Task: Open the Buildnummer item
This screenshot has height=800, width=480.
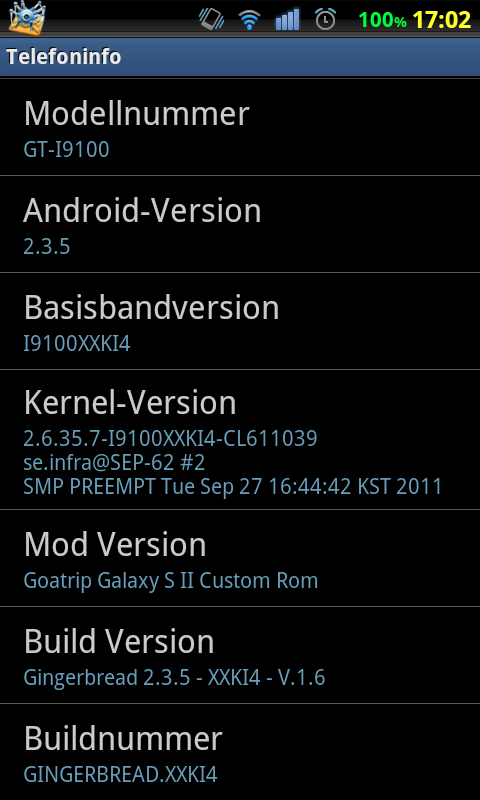Action: click(x=240, y=752)
